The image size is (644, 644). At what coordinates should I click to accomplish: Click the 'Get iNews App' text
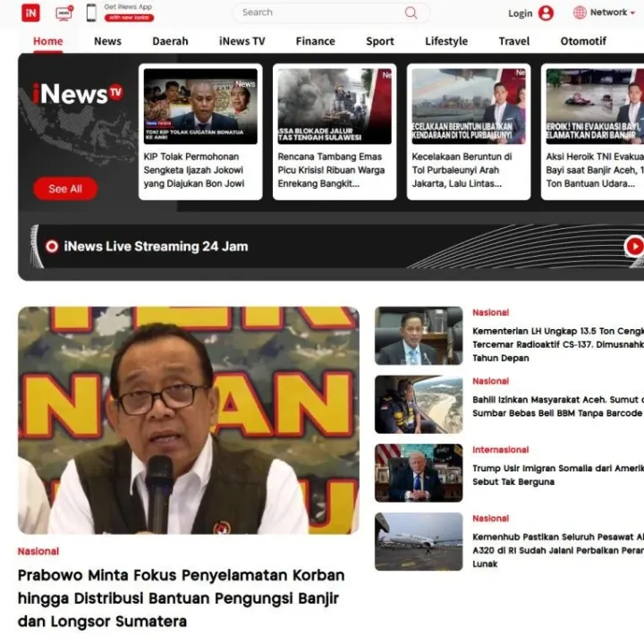128,7
